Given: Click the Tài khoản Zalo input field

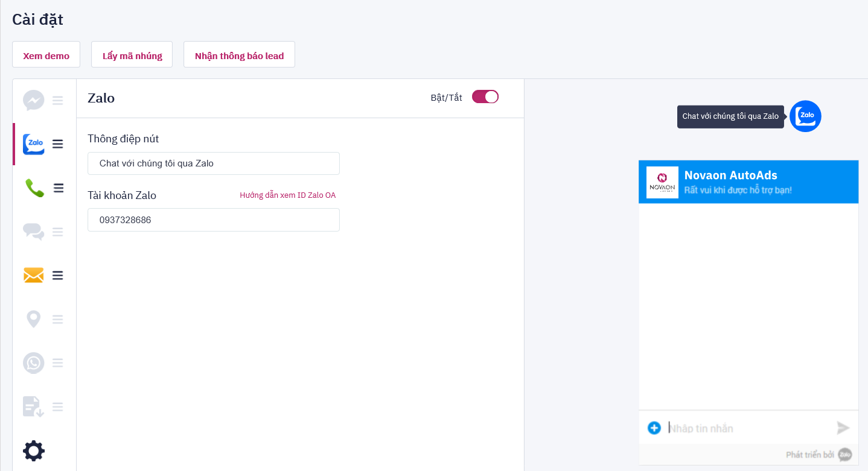Looking at the screenshot, I should 214,220.
